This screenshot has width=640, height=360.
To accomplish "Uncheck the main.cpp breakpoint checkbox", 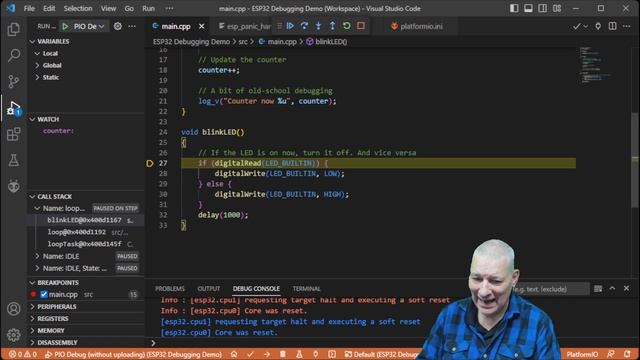I will tap(44, 294).
